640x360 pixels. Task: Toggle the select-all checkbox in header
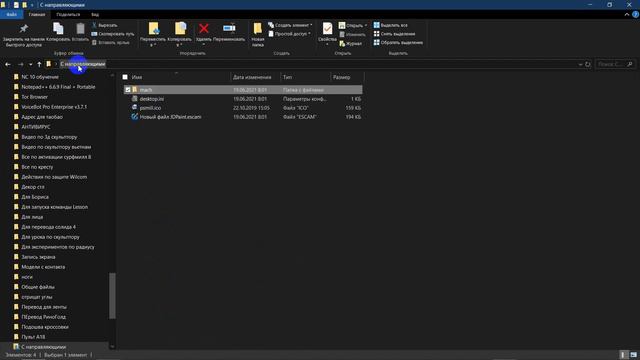(125, 77)
